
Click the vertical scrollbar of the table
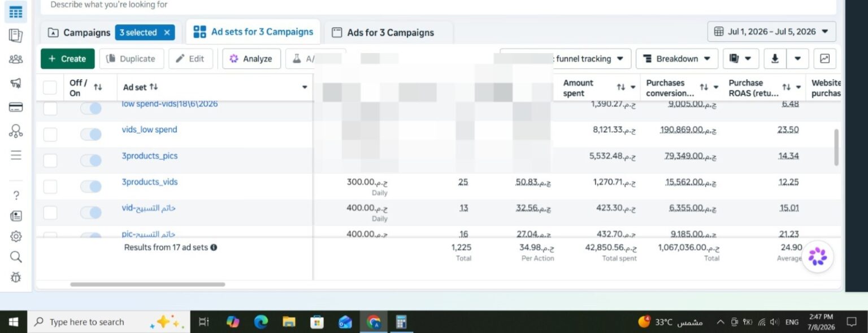(x=836, y=147)
